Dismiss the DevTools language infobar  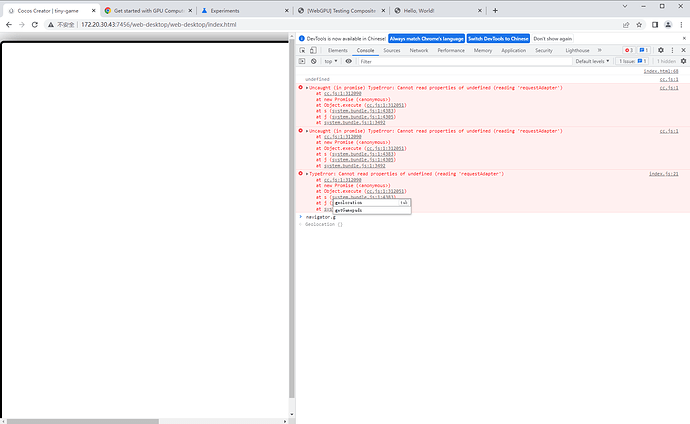[x=684, y=39]
